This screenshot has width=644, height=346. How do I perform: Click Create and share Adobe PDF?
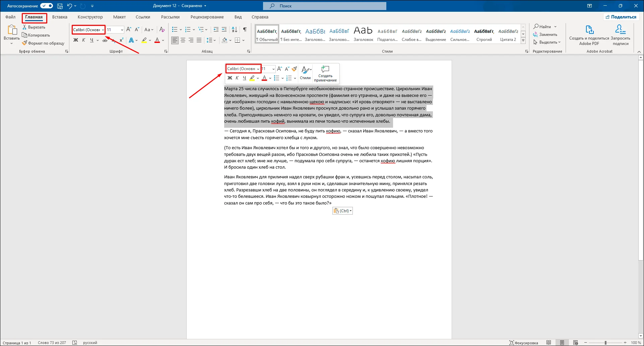tap(589, 35)
